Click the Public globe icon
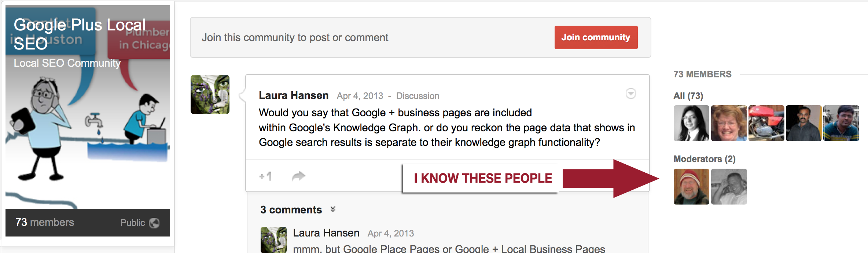This screenshot has height=253, width=868. (x=154, y=223)
